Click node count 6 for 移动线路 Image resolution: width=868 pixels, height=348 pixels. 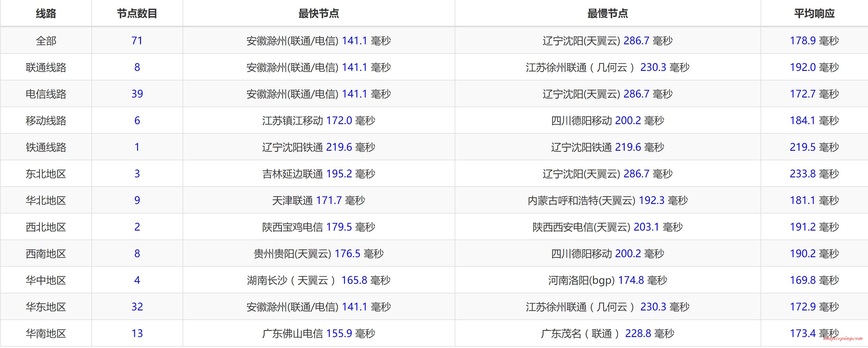[x=137, y=121]
